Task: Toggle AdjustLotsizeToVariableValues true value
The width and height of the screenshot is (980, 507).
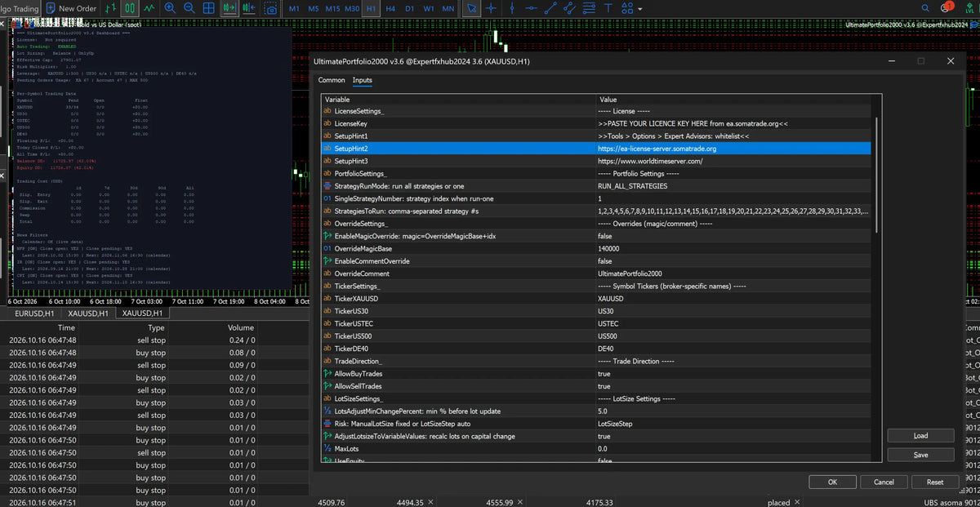Action: [x=733, y=437]
